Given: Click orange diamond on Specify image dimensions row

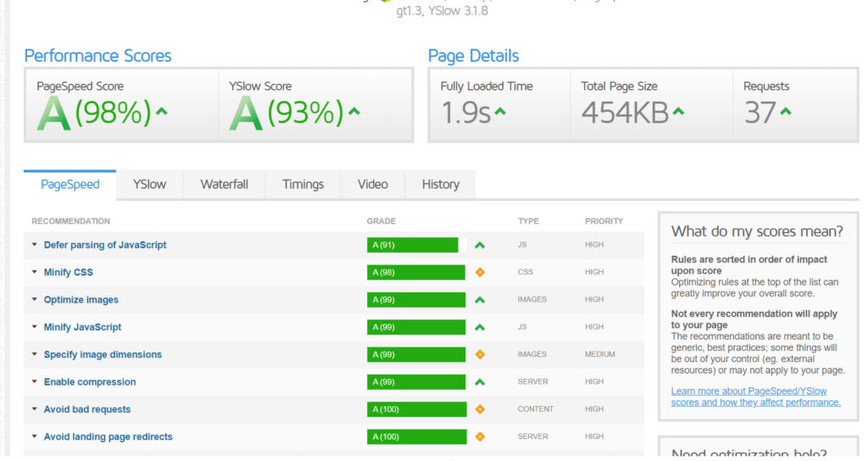Looking at the screenshot, I should (480, 354).
